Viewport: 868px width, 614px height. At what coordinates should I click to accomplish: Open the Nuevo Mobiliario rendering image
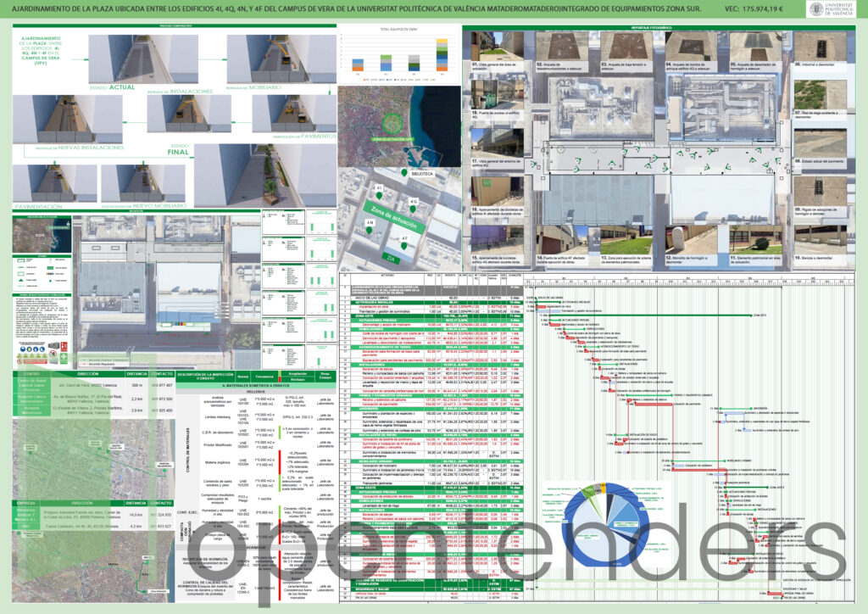click(x=143, y=183)
